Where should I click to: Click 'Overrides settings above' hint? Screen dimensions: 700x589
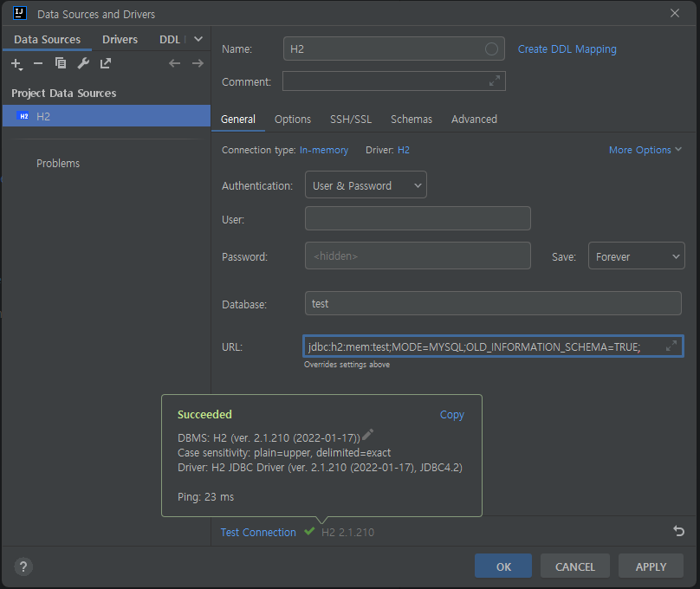pyautogui.click(x=347, y=365)
